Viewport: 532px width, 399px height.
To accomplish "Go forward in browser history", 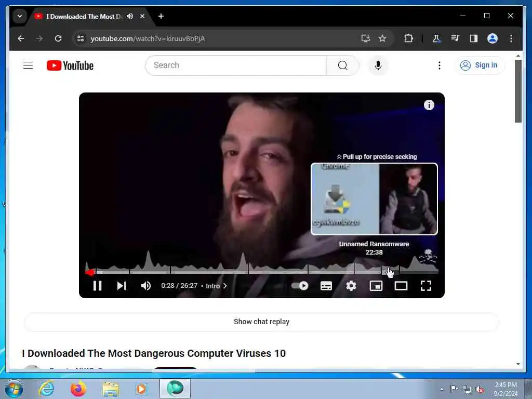I will (39, 38).
